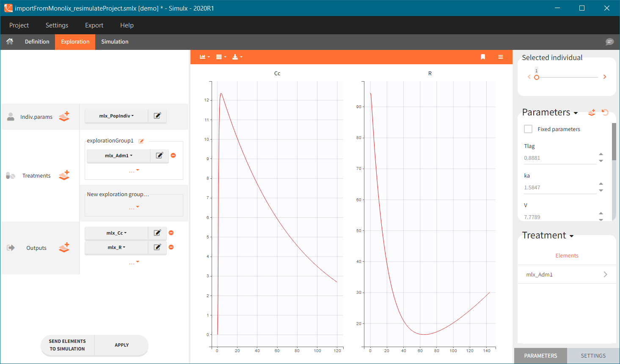The width and height of the screenshot is (620, 364).
Task: Remove the mlx_Adm1 treatment with minus icon
Action: [173, 155]
